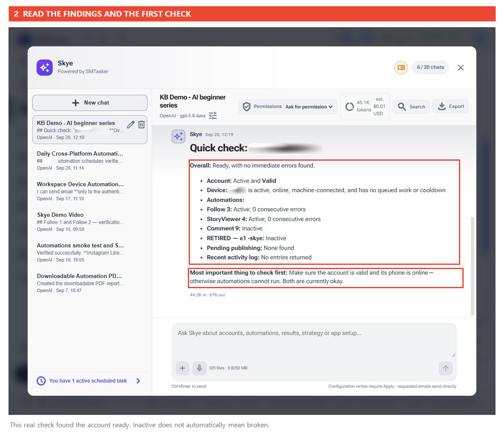This screenshot has width=504, height=437.
Task: Click 'OpenAI · gpt-5.6-luna' model label
Action: 182,116
